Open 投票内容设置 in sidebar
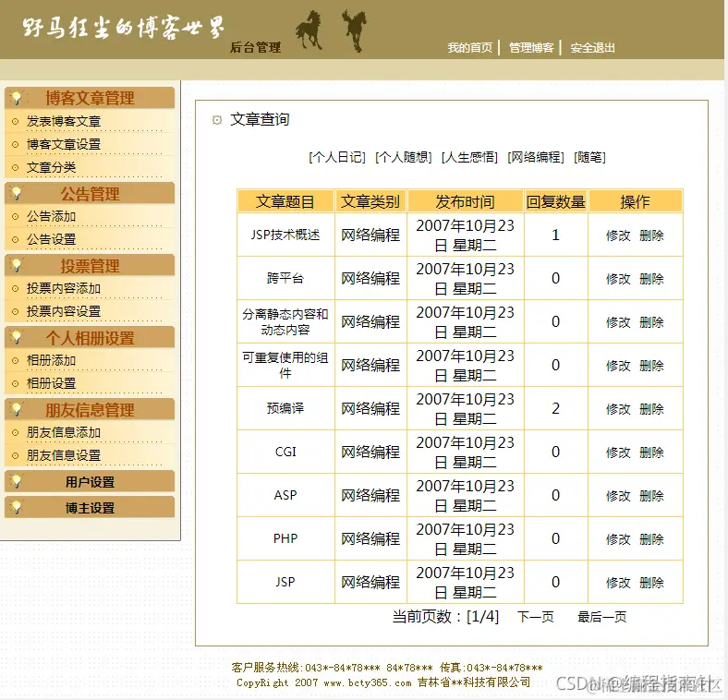This screenshot has width=728, height=700. tap(64, 311)
